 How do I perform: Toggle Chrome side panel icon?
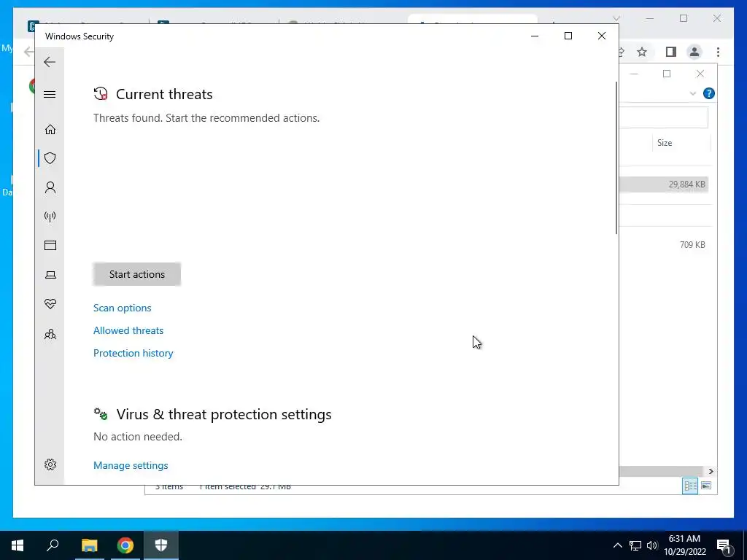(671, 52)
